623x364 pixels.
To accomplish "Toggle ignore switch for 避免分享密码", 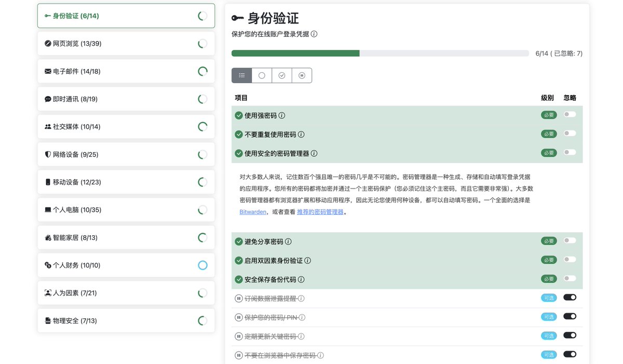I will click(570, 240).
